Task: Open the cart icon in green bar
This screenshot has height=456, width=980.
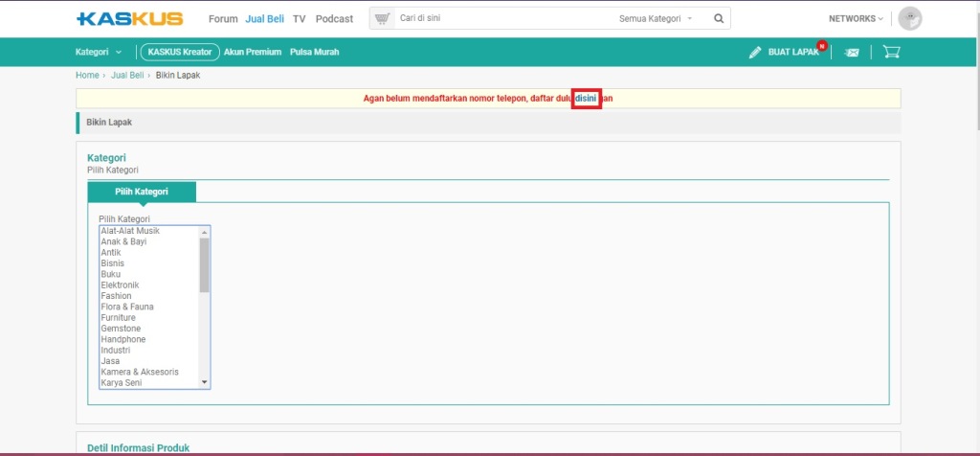Action: click(891, 52)
